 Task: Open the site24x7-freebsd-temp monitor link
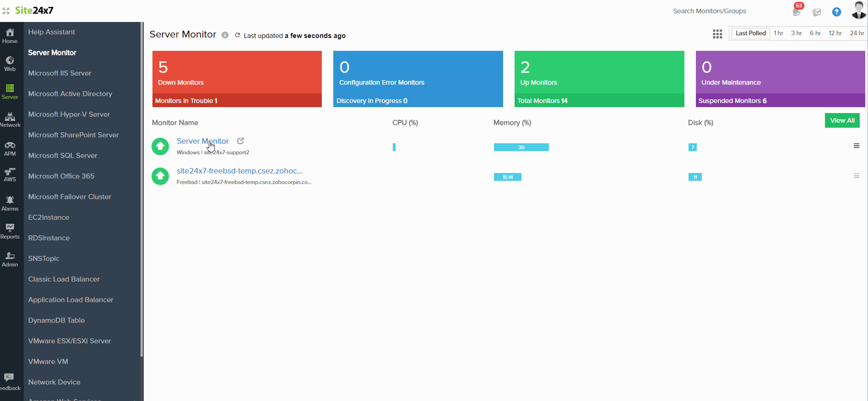point(239,171)
